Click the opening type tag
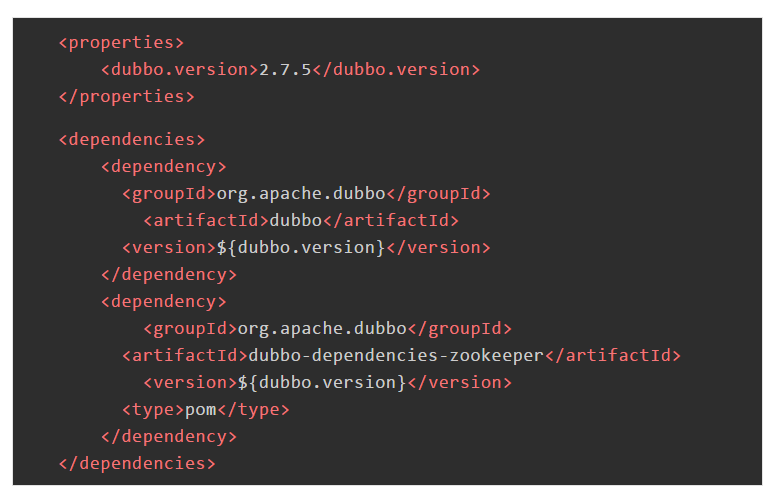Screen dimensions: 779x498 [153, 409]
